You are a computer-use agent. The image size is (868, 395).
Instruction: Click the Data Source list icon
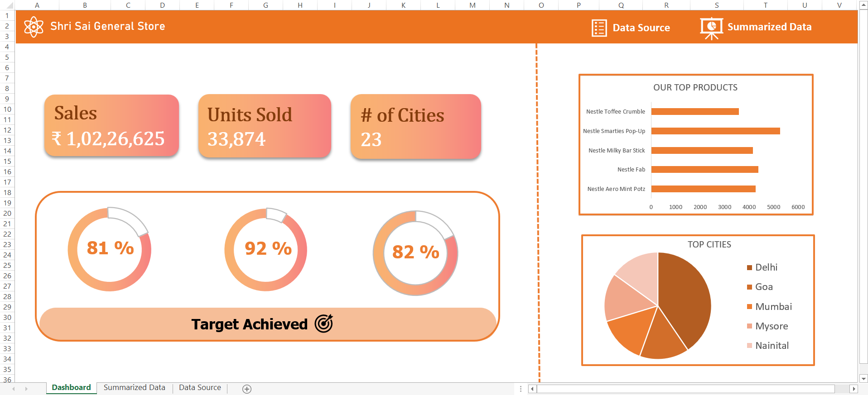[599, 28]
